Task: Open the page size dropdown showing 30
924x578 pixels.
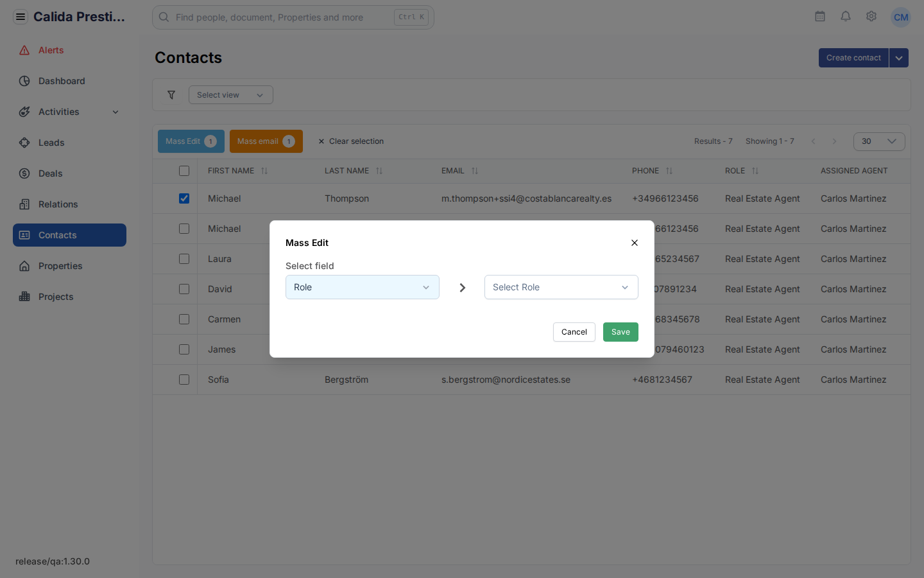Action: tap(879, 141)
